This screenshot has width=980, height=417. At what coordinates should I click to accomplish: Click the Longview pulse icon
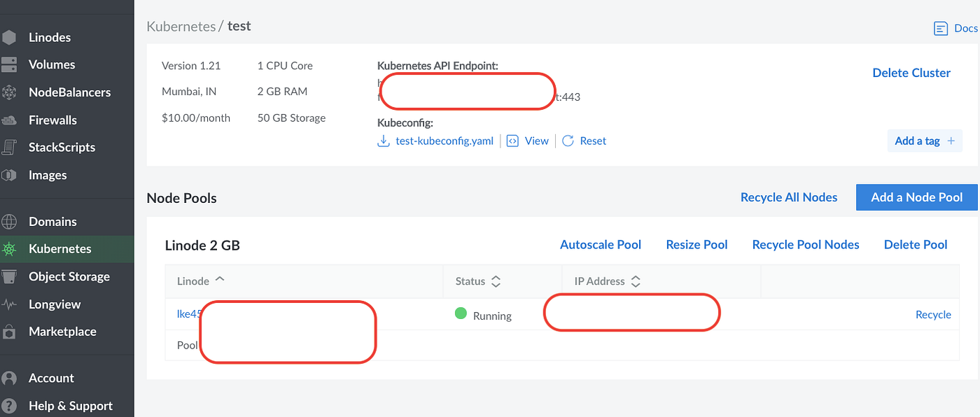(x=9, y=304)
